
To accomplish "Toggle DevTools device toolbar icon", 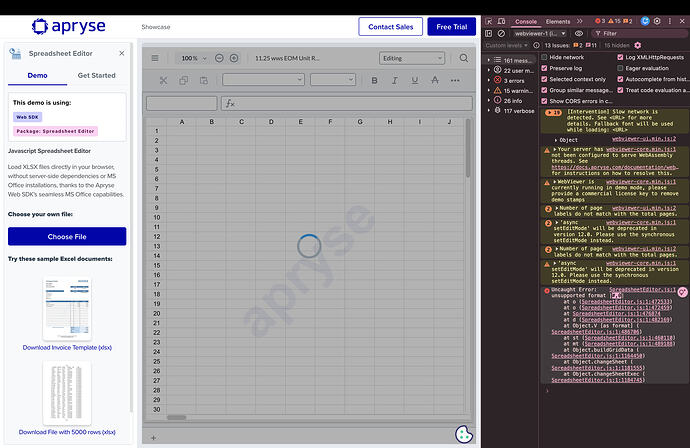I will click(x=501, y=21).
